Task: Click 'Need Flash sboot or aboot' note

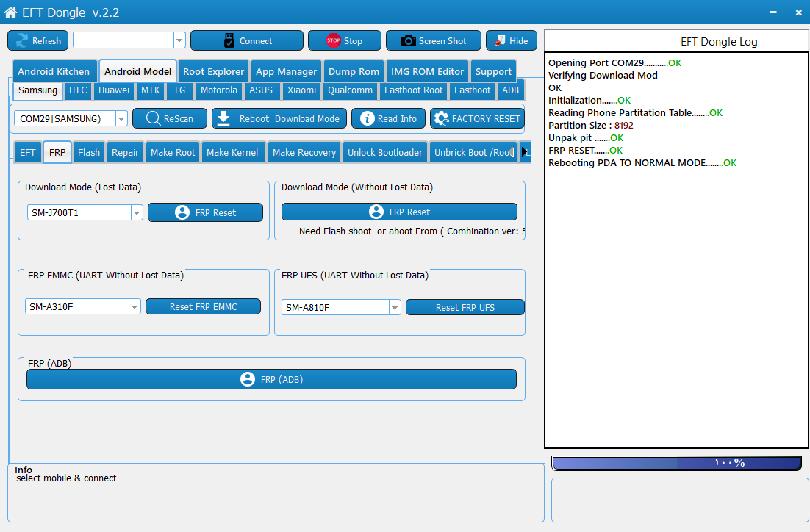Action: [412, 231]
